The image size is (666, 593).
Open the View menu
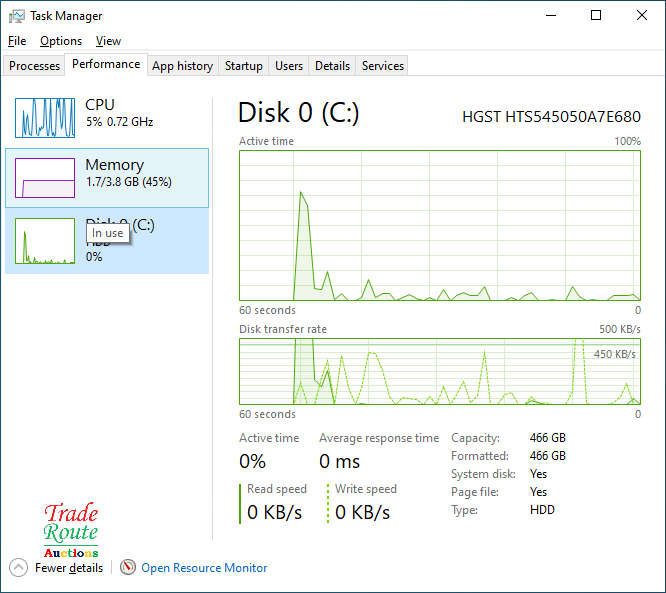click(108, 41)
